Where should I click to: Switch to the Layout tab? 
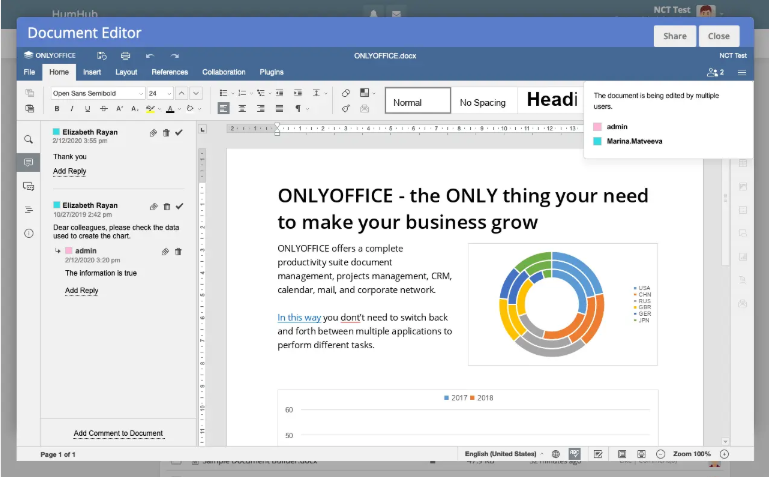coord(126,72)
